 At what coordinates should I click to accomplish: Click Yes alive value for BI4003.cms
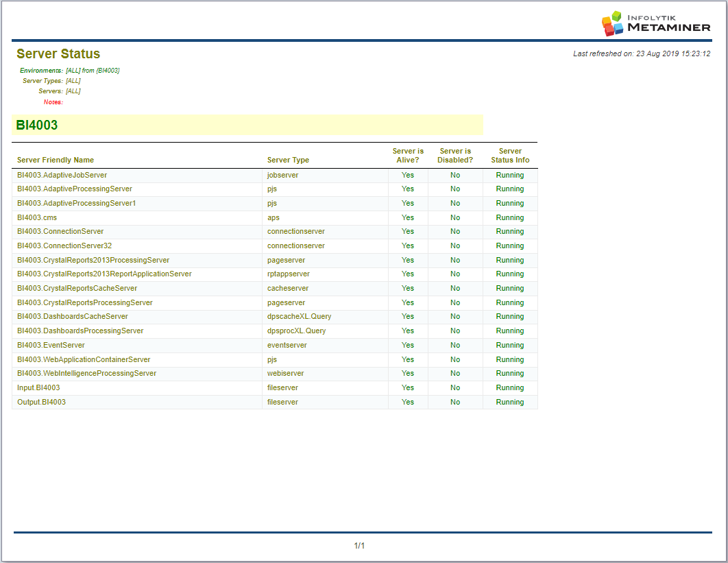408,217
